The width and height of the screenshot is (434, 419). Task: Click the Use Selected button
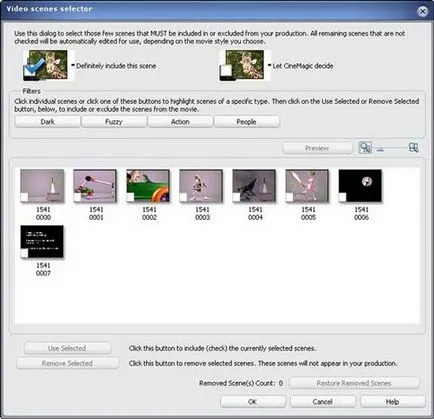click(x=67, y=348)
